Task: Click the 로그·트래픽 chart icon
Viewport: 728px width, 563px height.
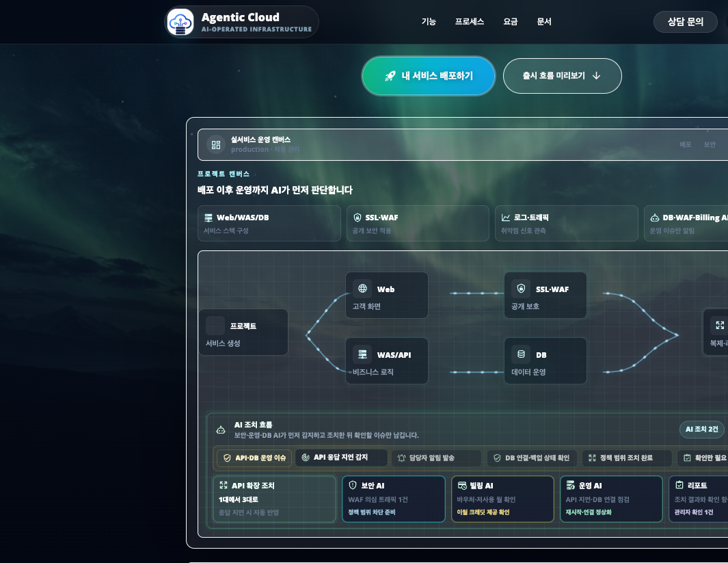Action: [x=506, y=218]
